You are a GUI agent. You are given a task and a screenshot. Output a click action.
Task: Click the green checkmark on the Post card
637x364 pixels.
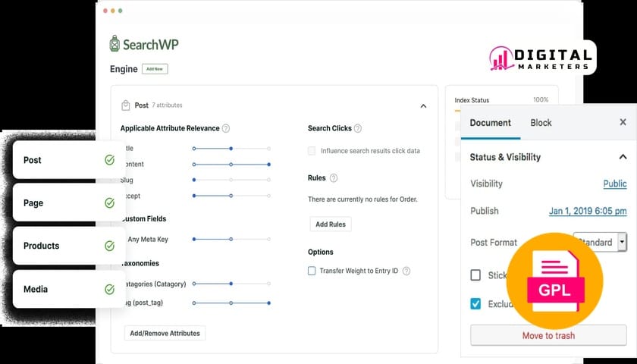[x=110, y=160]
